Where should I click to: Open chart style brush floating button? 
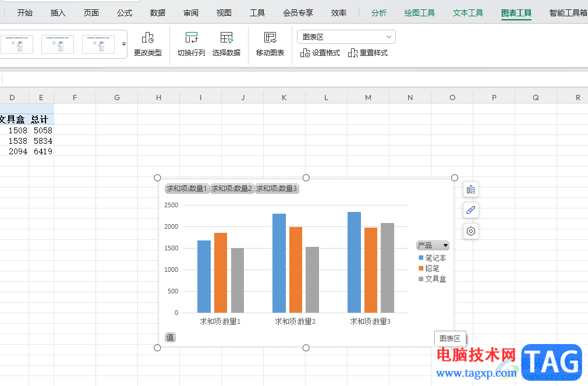pyautogui.click(x=471, y=210)
